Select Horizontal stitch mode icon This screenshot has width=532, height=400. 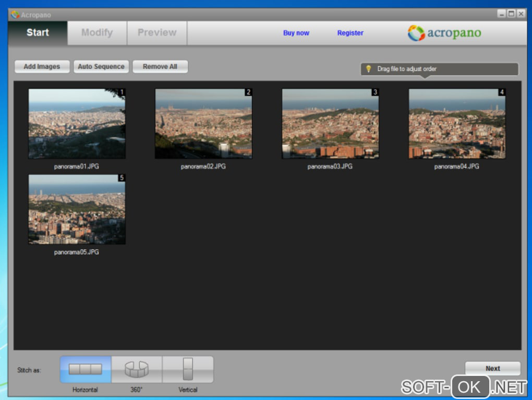[x=86, y=369]
